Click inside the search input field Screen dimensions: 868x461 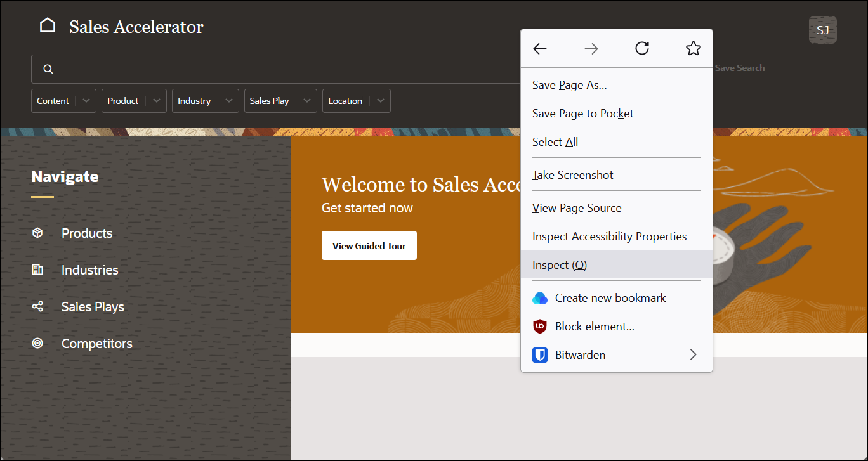point(254,68)
